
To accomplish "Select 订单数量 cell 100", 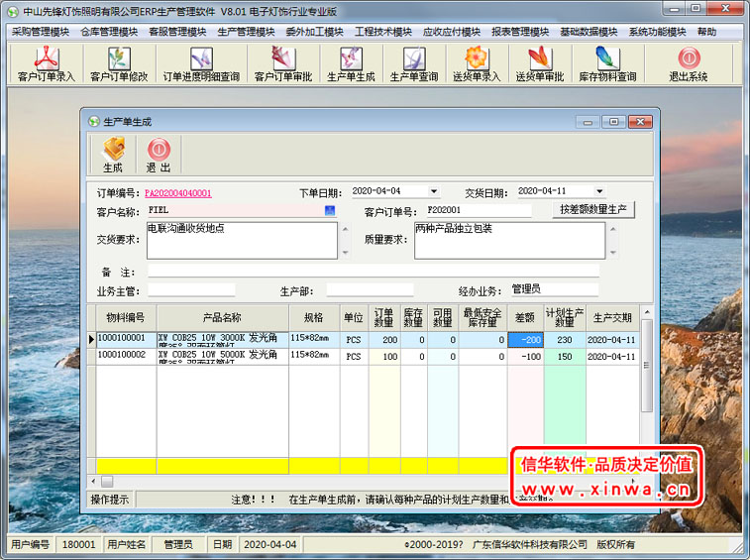I will 384,357.
